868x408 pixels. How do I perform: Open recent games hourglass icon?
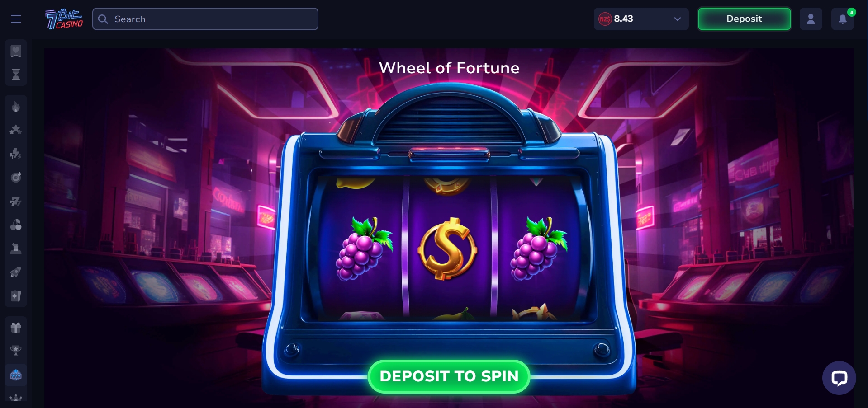point(16,75)
